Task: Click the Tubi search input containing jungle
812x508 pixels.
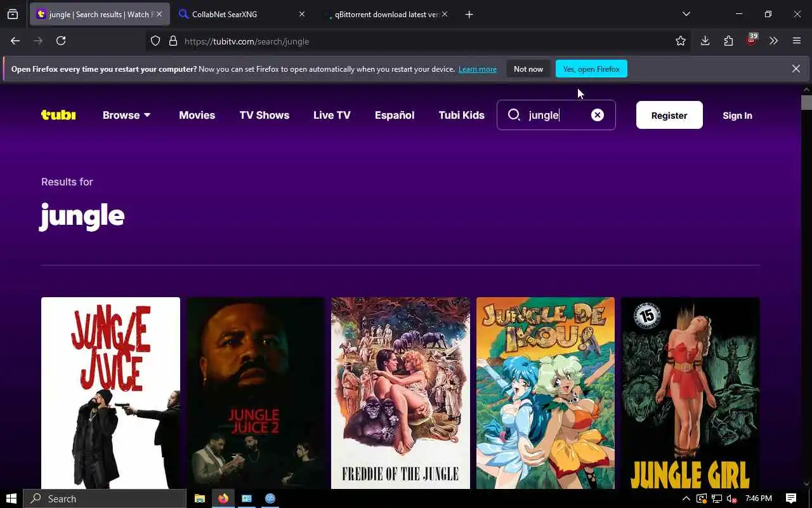Action: [556, 115]
